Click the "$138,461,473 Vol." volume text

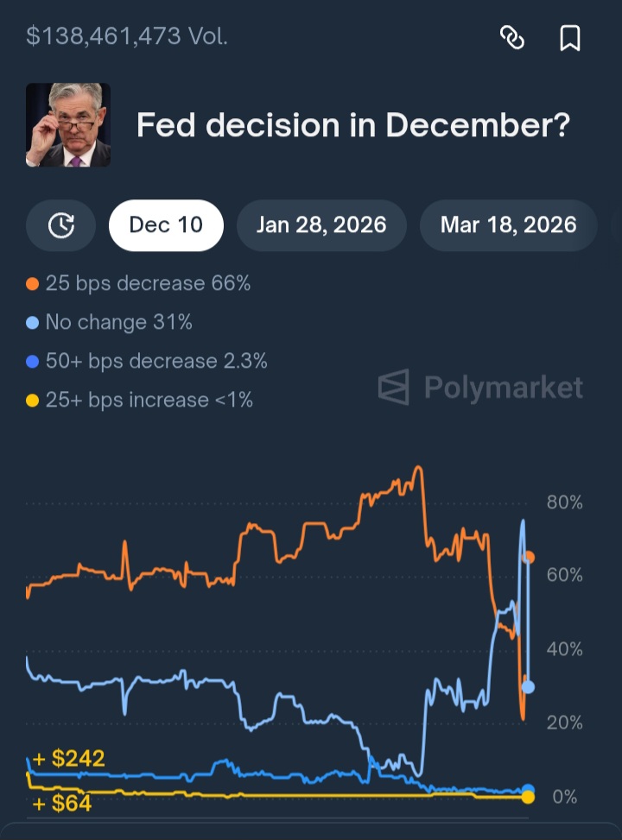pos(127,36)
